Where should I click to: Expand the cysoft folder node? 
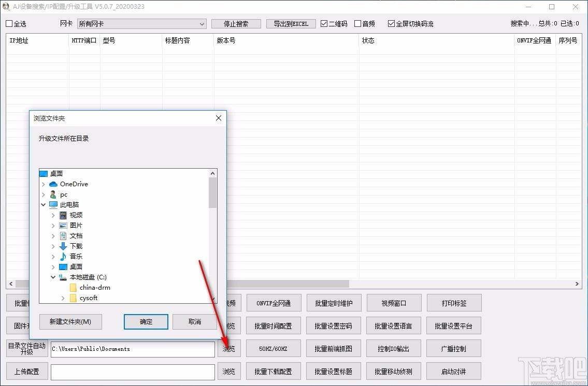pos(63,298)
